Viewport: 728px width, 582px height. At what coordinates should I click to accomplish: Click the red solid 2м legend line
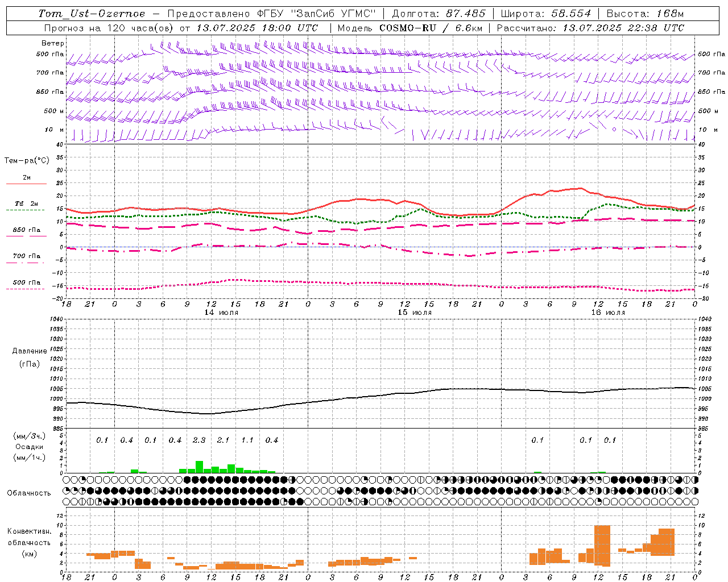(x=26, y=184)
